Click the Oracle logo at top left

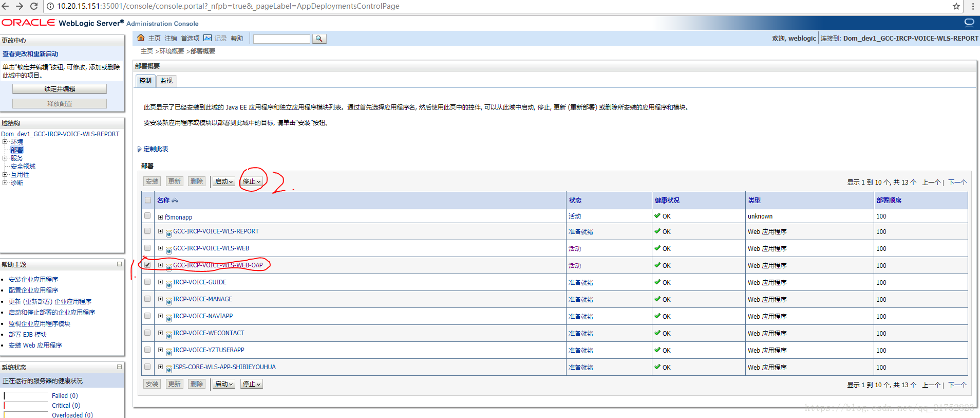tap(28, 23)
